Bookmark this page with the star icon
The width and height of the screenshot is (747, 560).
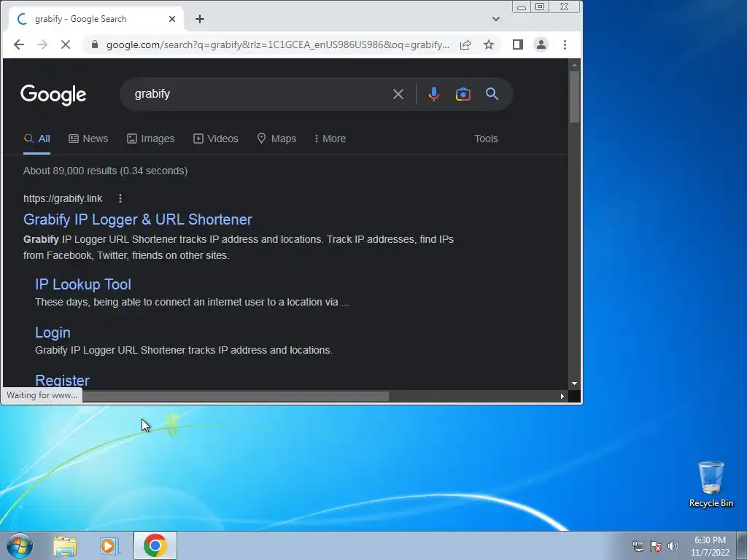[x=489, y=44]
